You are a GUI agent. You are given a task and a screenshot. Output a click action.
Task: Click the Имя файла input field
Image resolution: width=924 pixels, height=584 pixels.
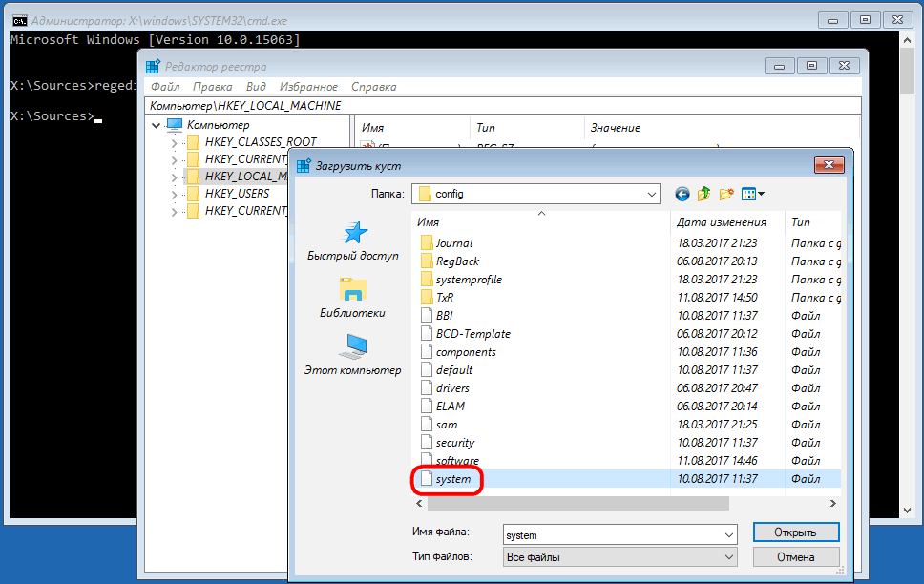click(x=613, y=535)
